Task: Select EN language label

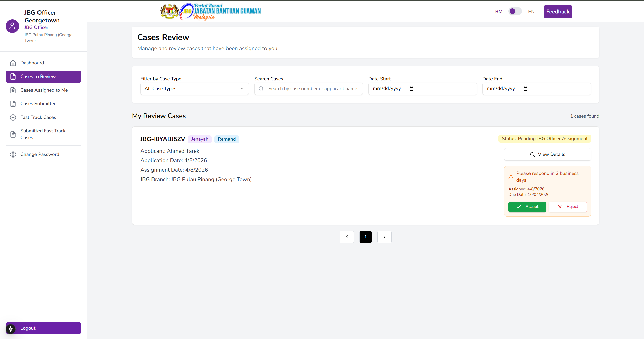Action: coord(531,12)
